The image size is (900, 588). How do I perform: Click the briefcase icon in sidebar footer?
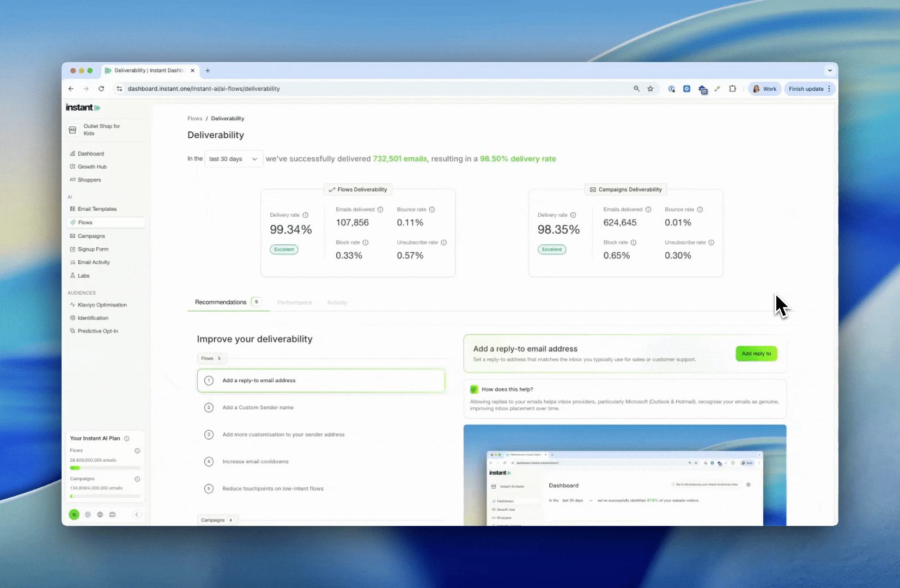pyautogui.click(x=113, y=514)
